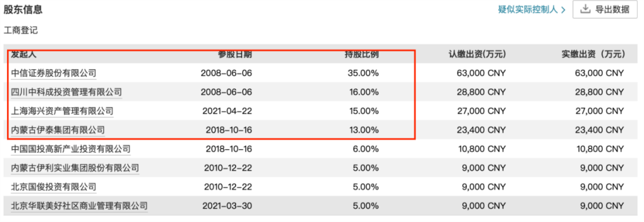Open 上海海兴资产管理有限公司 details

click(62, 111)
